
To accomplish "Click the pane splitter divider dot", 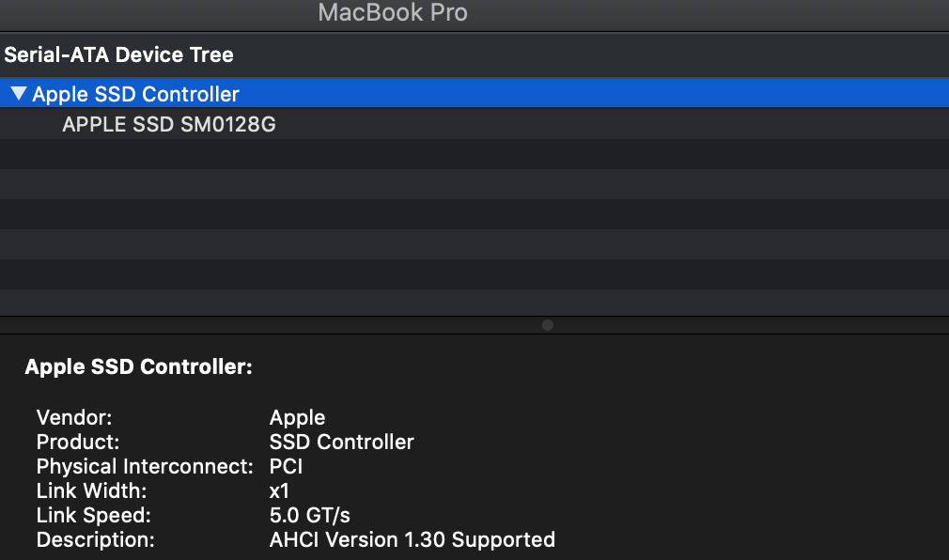I will coord(548,325).
